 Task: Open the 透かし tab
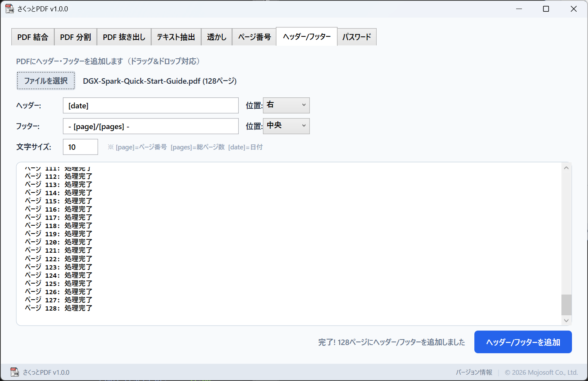tap(216, 37)
